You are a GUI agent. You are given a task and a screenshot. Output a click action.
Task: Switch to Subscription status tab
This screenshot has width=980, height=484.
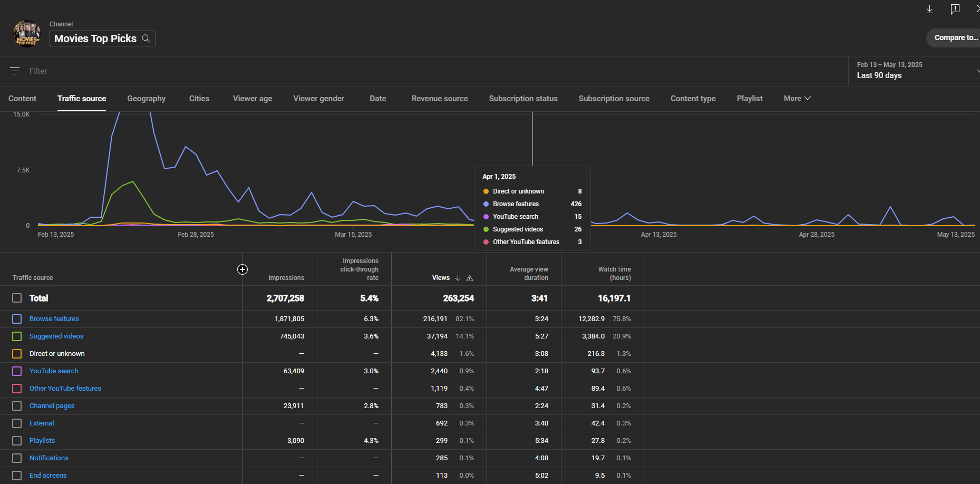[x=523, y=99]
